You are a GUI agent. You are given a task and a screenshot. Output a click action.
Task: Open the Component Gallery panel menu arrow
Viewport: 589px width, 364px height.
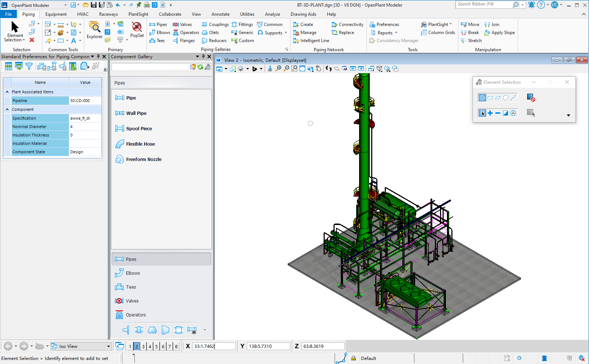pyautogui.click(x=197, y=57)
